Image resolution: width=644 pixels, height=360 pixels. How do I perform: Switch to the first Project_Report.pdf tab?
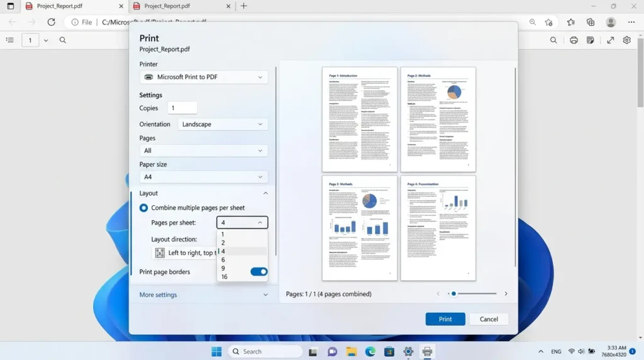[75, 6]
